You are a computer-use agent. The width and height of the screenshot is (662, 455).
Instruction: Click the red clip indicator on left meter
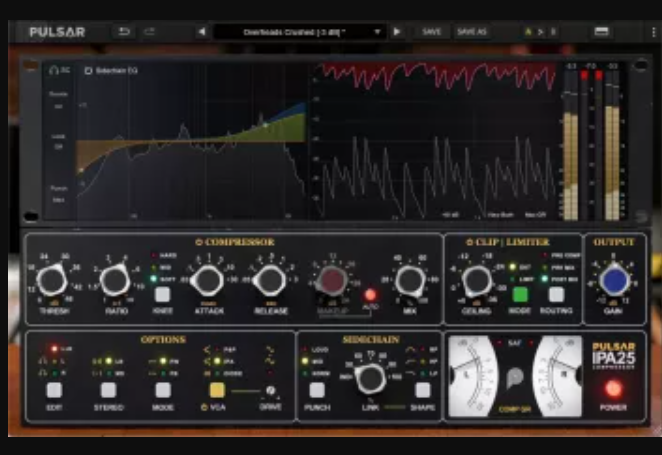pos(584,75)
